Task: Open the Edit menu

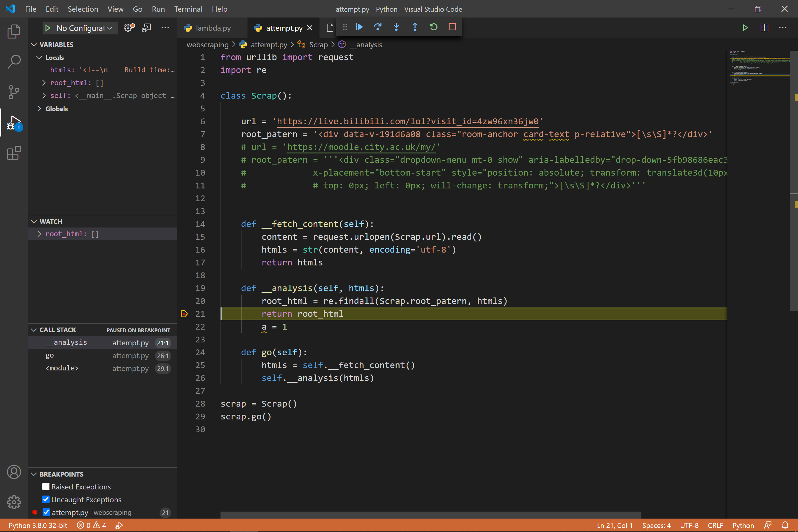Action: click(x=52, y=9)
